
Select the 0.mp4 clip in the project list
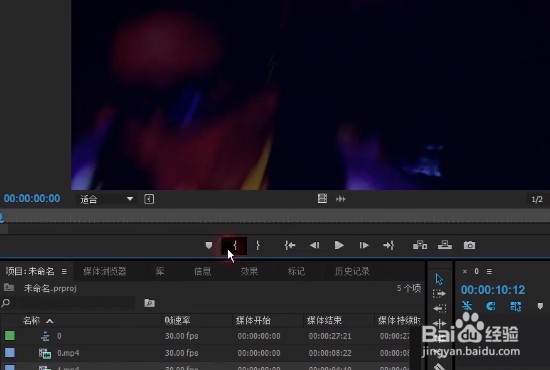coord(68,353)
